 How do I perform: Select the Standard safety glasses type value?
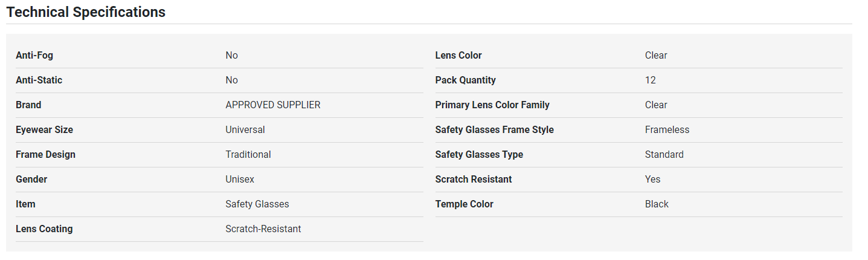pos(664,154)
